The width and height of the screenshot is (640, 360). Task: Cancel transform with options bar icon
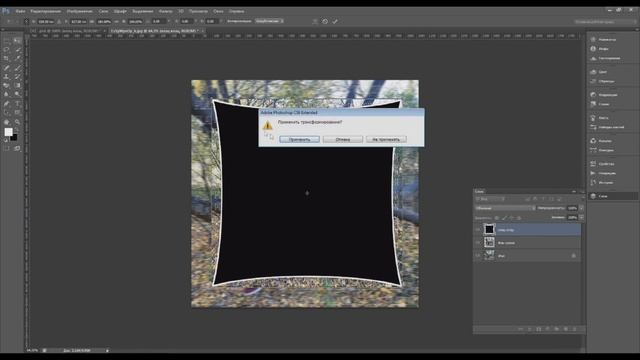(325, 21)
